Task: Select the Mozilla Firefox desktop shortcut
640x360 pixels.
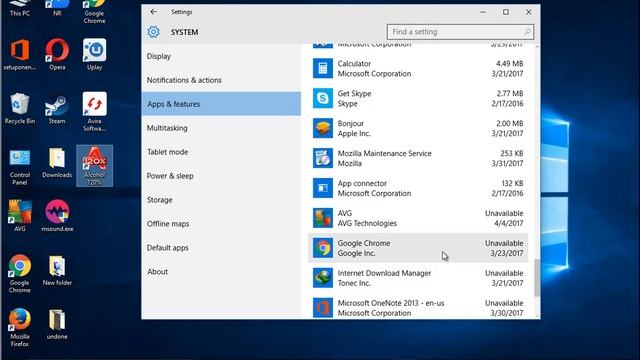Action: point(20,328)
